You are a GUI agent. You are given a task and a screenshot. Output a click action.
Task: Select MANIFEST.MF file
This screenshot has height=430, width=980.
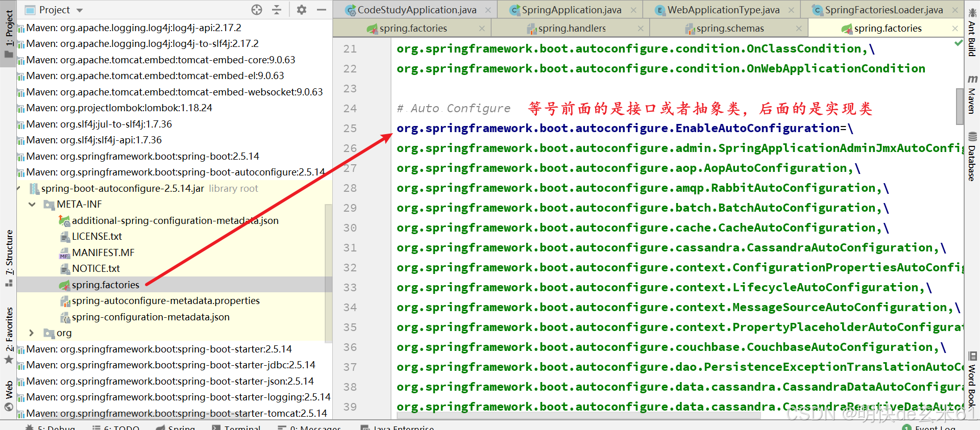(x=103, y=253)
